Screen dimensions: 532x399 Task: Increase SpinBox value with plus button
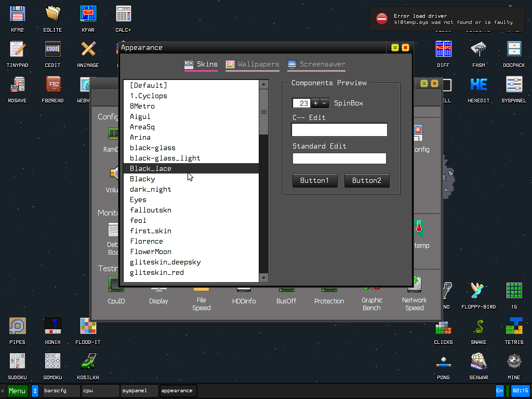point(315,103)
